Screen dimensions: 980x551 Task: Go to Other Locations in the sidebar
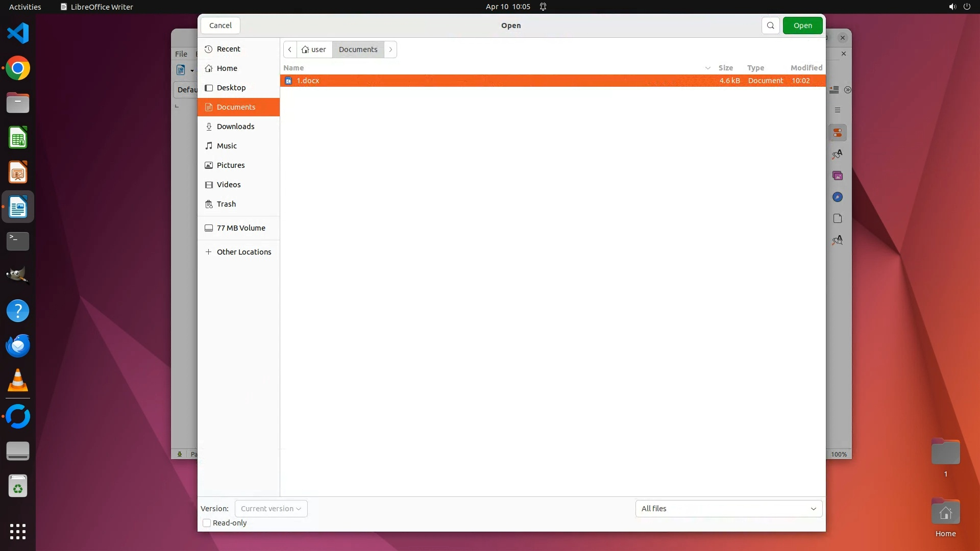click(243, 252)
